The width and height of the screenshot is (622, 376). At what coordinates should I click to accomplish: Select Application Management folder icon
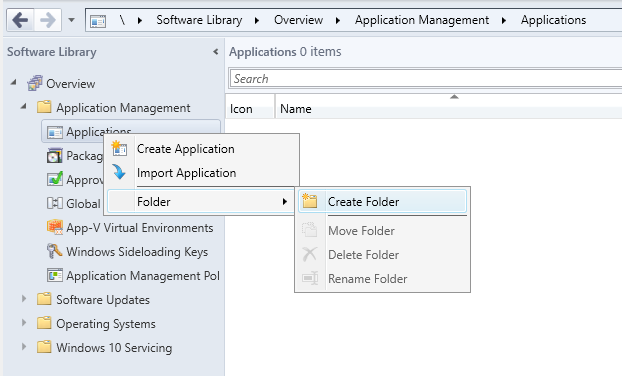coord(44,107)
